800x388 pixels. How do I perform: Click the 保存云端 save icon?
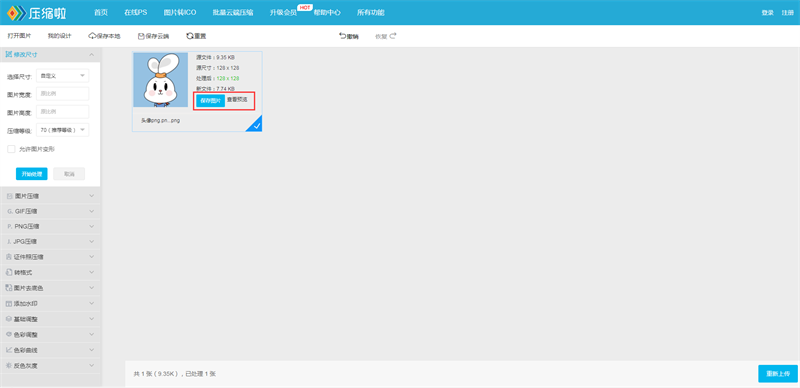point(141,36)
